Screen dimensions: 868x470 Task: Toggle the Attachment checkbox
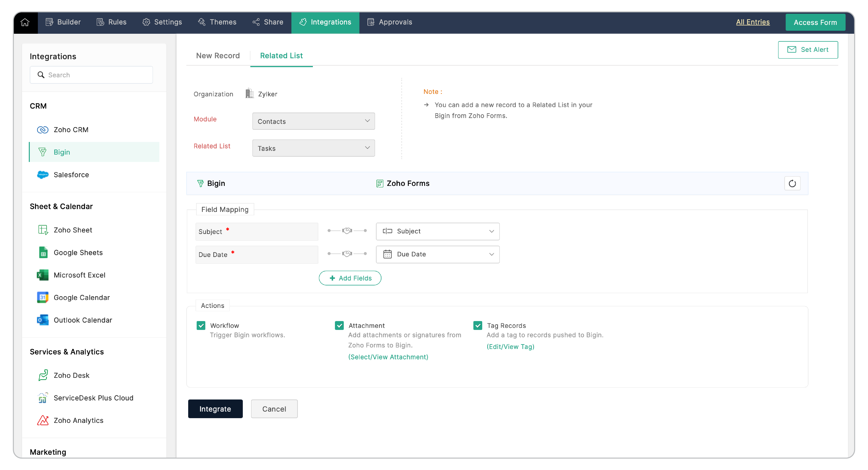(x=339, y=325)
